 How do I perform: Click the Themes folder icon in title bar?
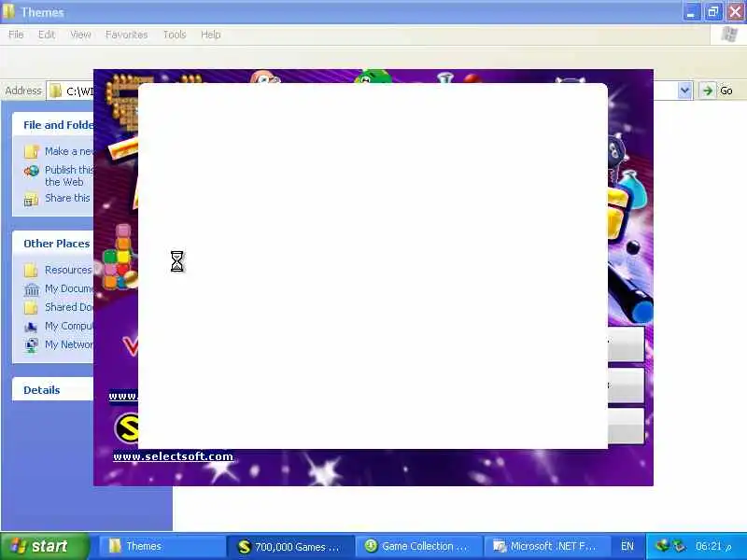pyautogui.click(x=8, y=12)
